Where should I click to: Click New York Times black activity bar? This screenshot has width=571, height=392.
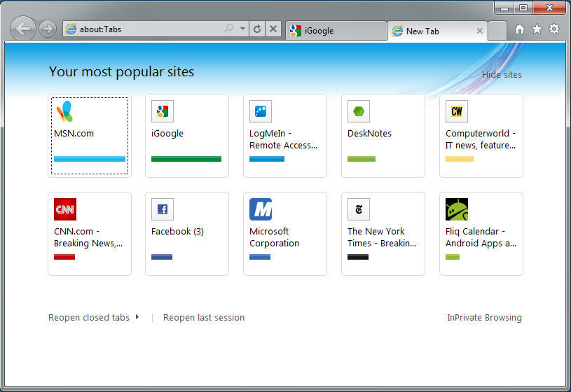[x=358, y=257]
